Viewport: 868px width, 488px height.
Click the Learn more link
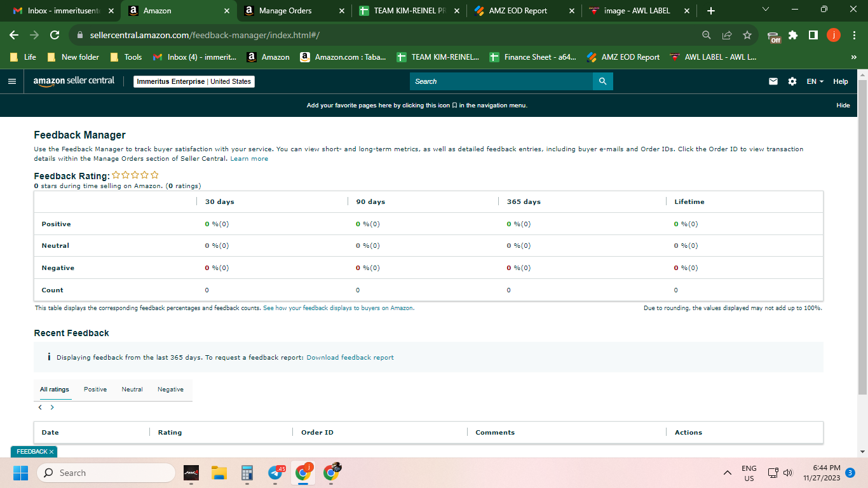pyautogui.click(x=249, y=159)
